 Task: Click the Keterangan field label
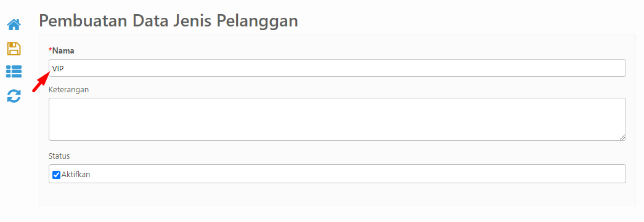(69, 89)
